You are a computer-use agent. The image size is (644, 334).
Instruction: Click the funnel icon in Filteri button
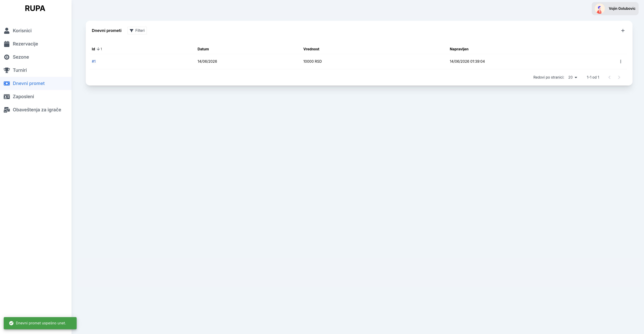tap(131, 31)
